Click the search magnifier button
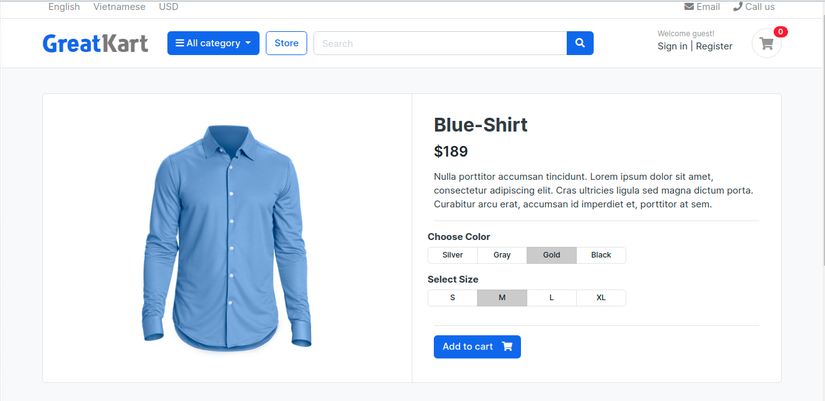Viewport: 825px width, 401px height. click(x=580, y=43)
